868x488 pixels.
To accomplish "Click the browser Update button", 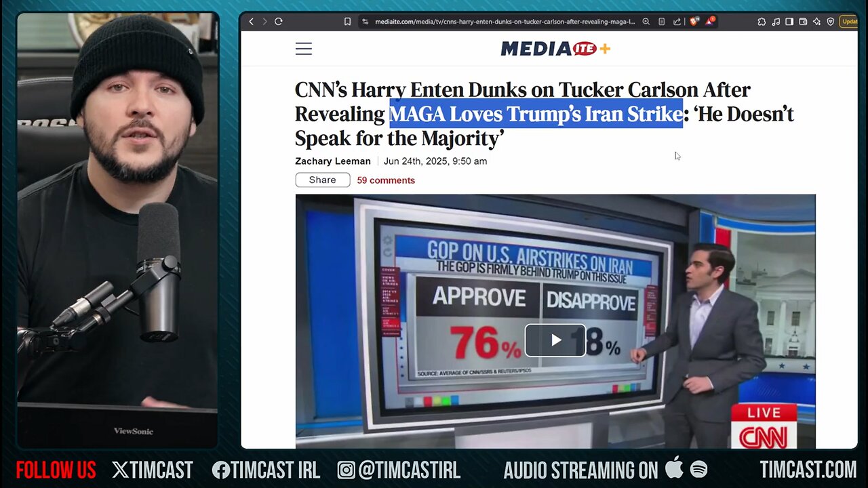I will tap(849, 22).
